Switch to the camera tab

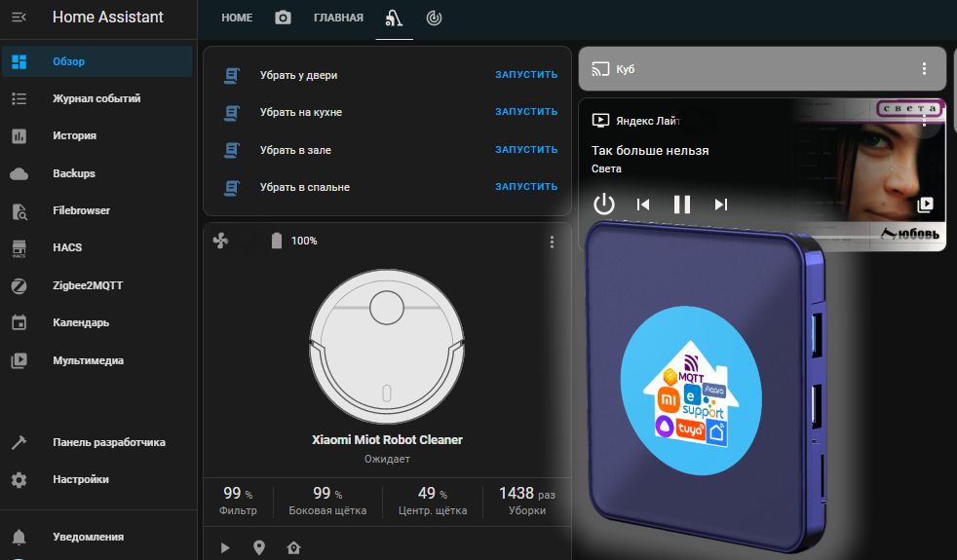pyautogui.click(x=283, y=18)
